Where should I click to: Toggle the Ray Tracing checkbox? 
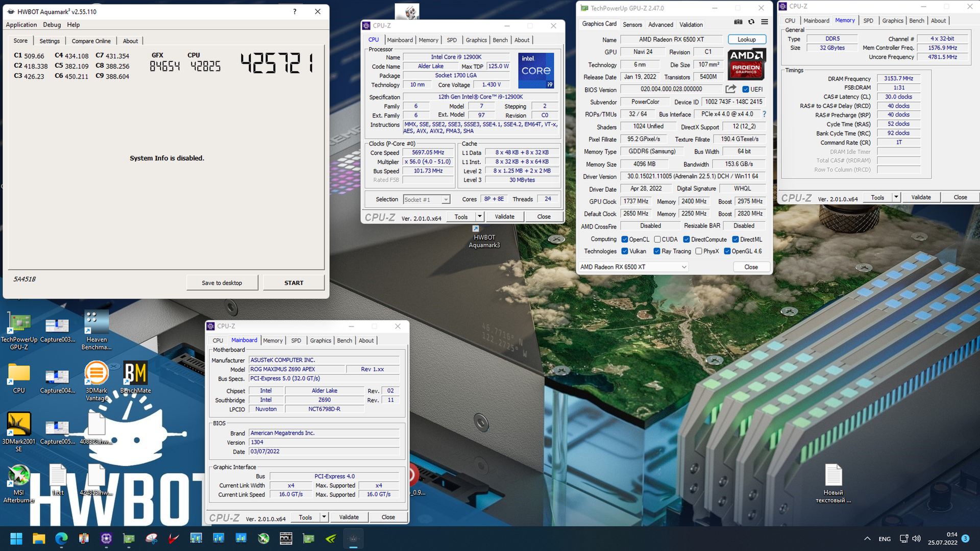click(x=657, y=251)
